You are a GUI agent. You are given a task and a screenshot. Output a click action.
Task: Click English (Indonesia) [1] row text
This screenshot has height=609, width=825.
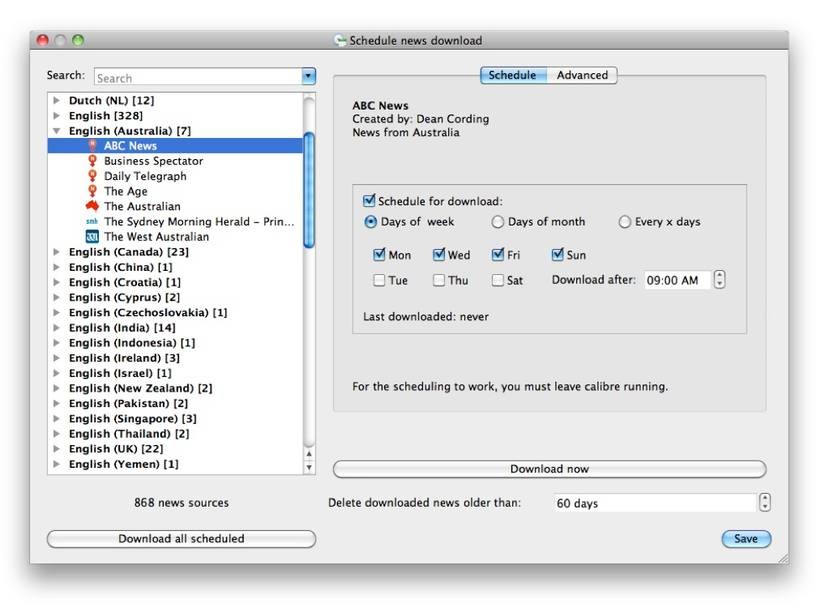[132, 343]
